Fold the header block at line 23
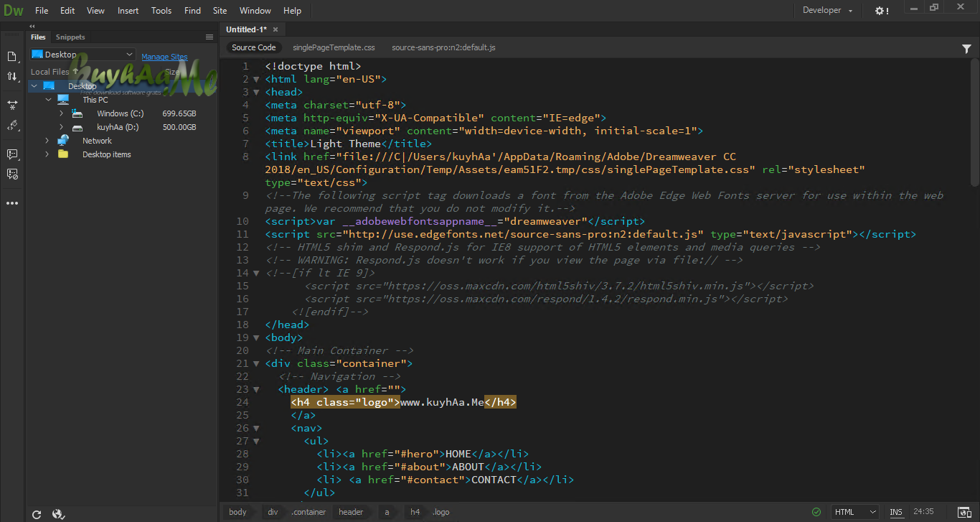The width and height of the screenshot is (980, 522). [x=256, y=389]
